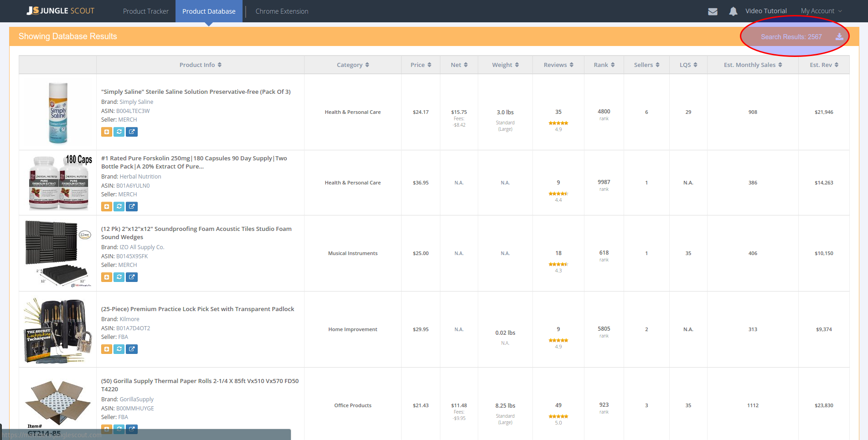868x440 pixels.
Task: Sort table by Weight column
Action: (x=505, y=65)
